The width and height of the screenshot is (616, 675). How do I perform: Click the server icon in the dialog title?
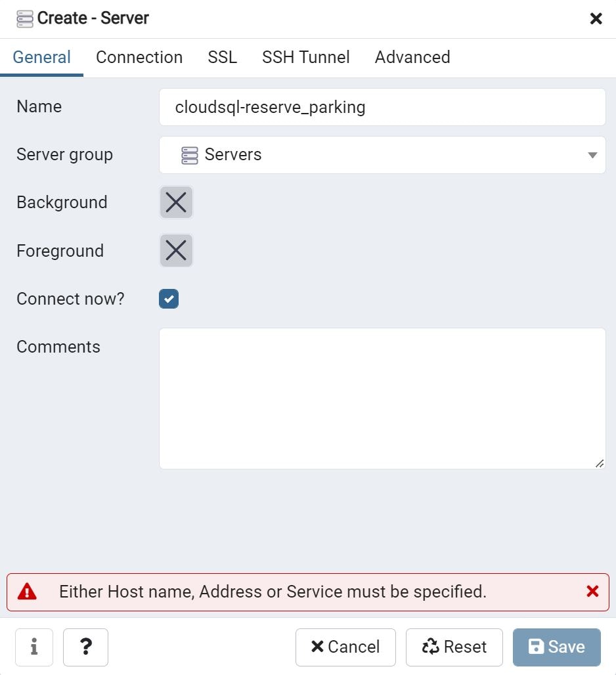point(24,18)
